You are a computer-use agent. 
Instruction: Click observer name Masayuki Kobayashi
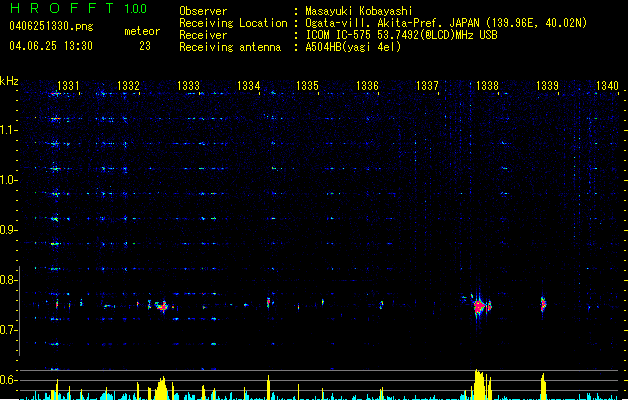(x=359, y=11)
